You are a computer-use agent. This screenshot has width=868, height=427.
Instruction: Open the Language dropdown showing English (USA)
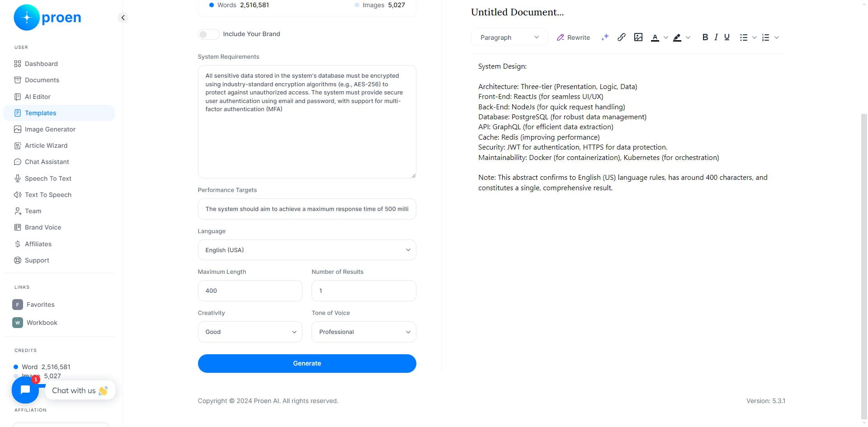(307, 250)
